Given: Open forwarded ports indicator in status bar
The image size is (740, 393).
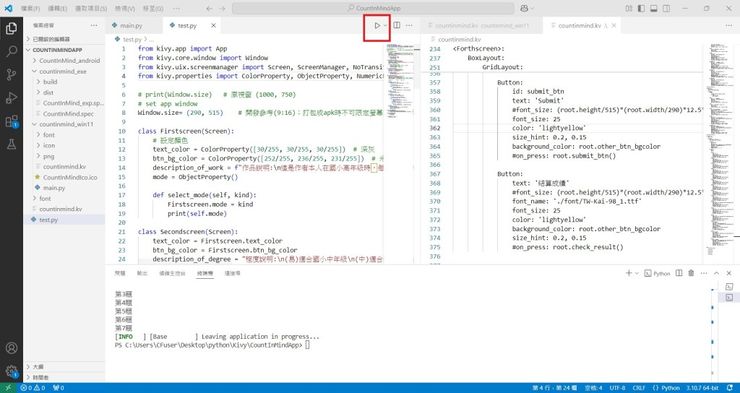Looking at the screenshot, I should tap(59, 388).
